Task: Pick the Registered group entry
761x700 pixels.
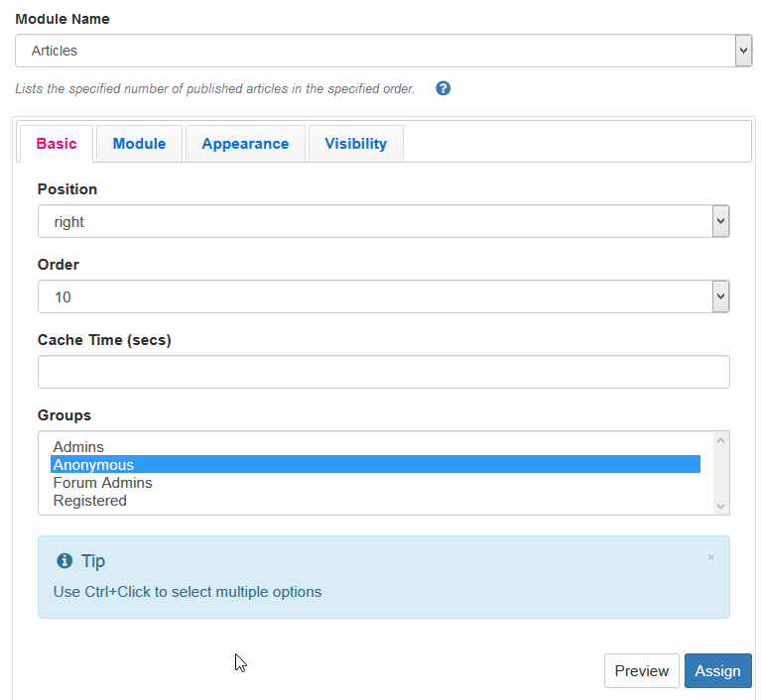Action: point(89,501)
